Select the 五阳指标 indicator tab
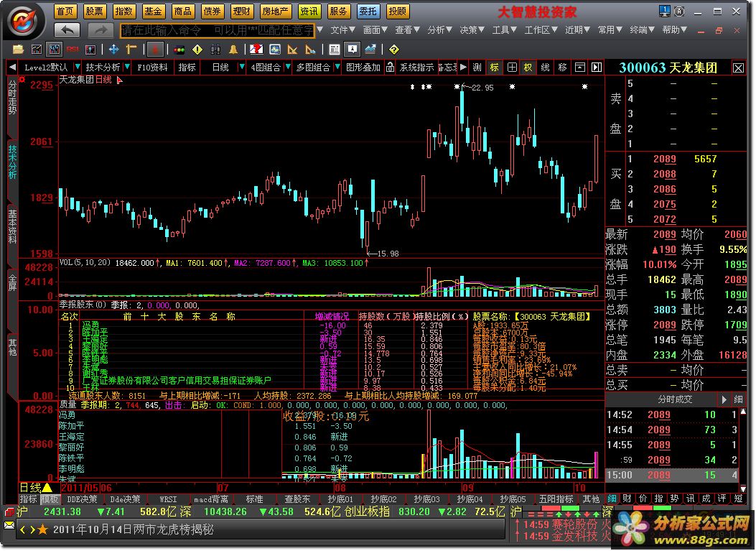The width and height of the screenshot is (756, 551). [x=556, y=499]
